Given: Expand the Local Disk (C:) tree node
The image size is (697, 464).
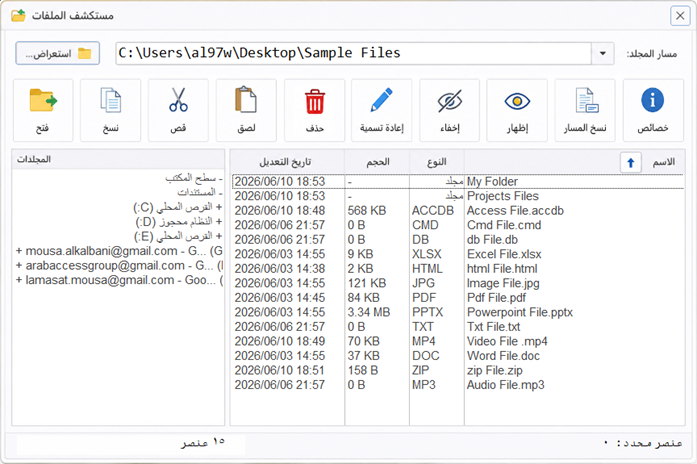Looking at the screenshot, I should [x=219, y=207].
